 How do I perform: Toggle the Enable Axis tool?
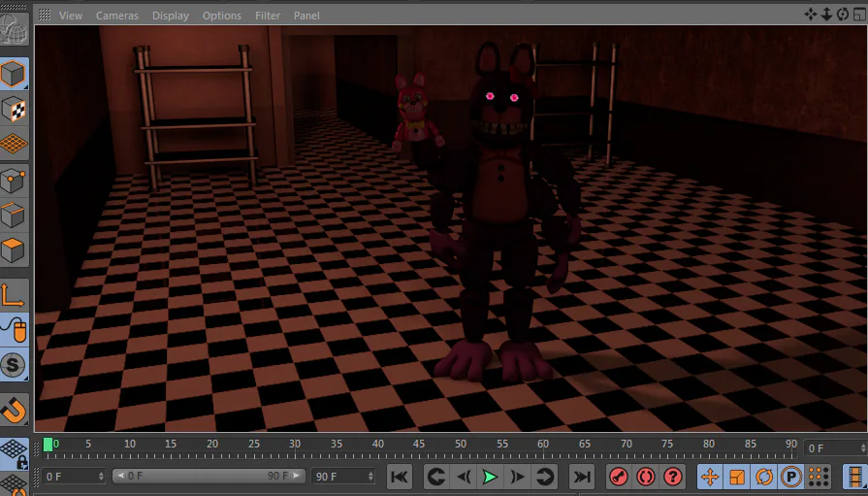click(x=14, y=294)
